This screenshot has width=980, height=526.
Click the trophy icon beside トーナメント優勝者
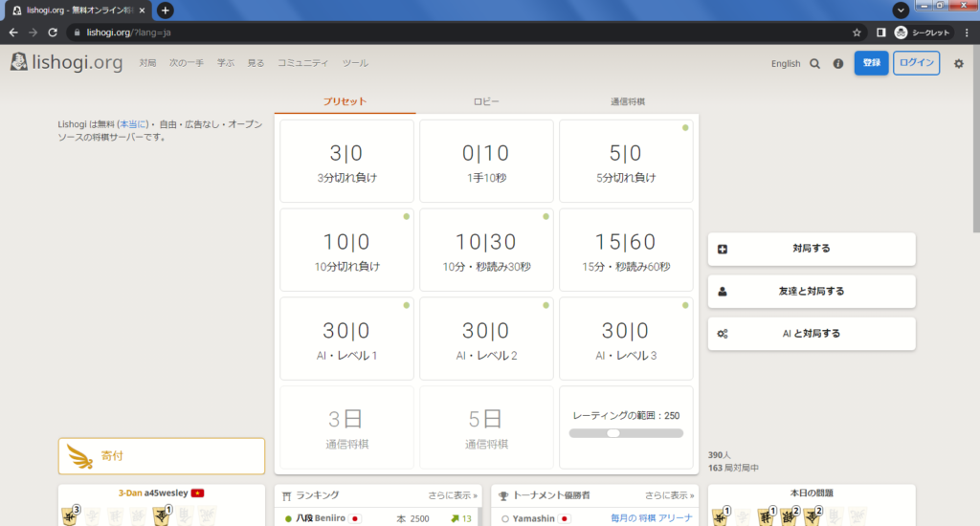coord(503,496)
